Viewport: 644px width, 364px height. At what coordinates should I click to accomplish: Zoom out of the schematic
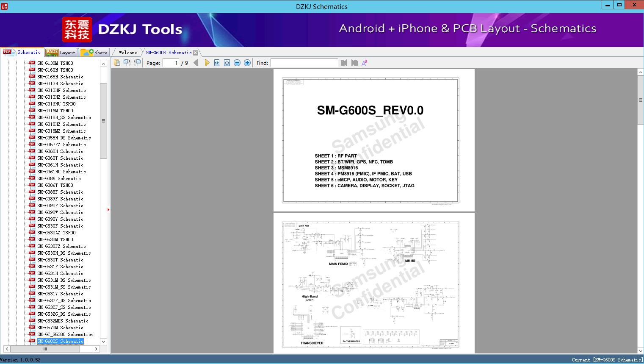click(x=237, y=63)
